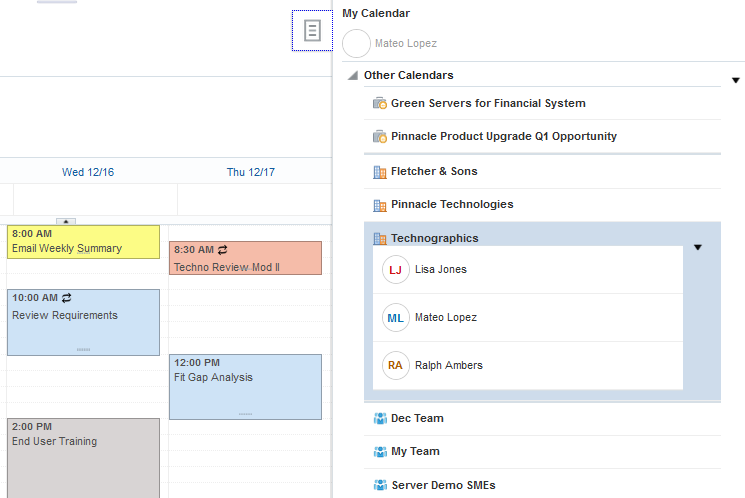Open the Techno Review Mod II appointment
This screenshot has width=745, height=498.
[x=245, y=258]
